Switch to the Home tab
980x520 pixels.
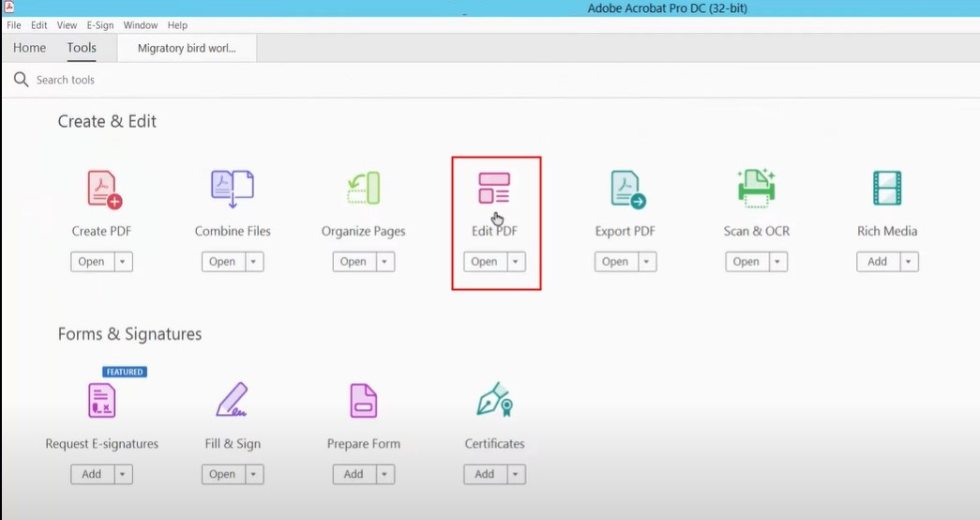[29, 48]
